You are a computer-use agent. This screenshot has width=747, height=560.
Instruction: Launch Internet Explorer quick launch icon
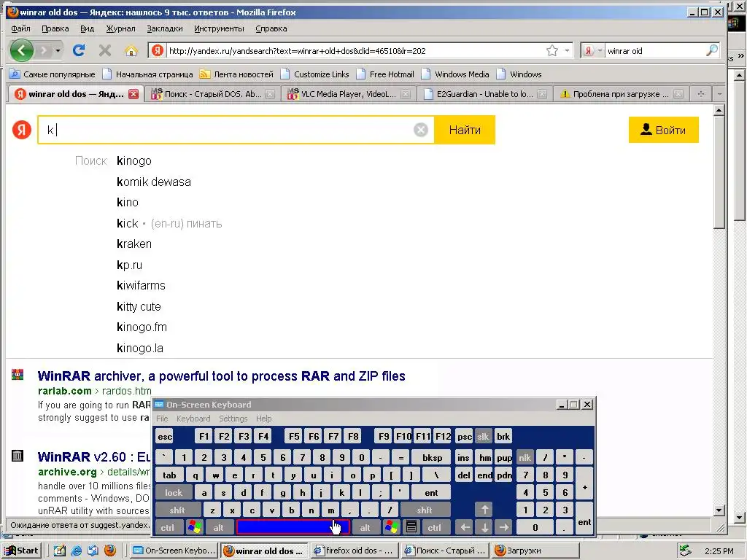tap(76, 551)
